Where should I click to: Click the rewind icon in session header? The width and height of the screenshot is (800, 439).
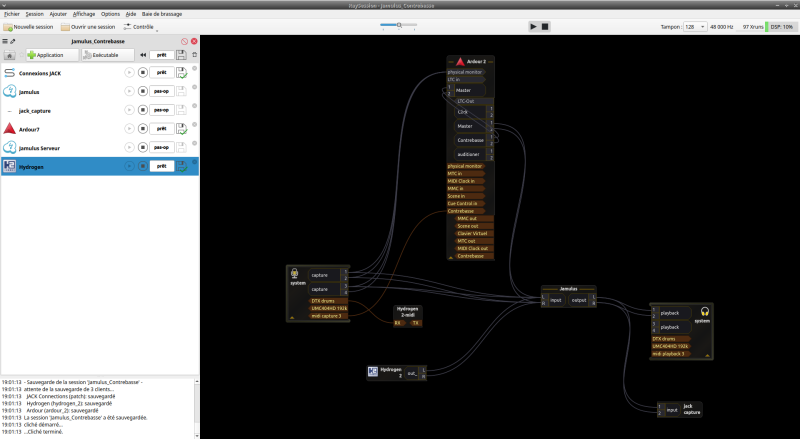coord(143,55)
